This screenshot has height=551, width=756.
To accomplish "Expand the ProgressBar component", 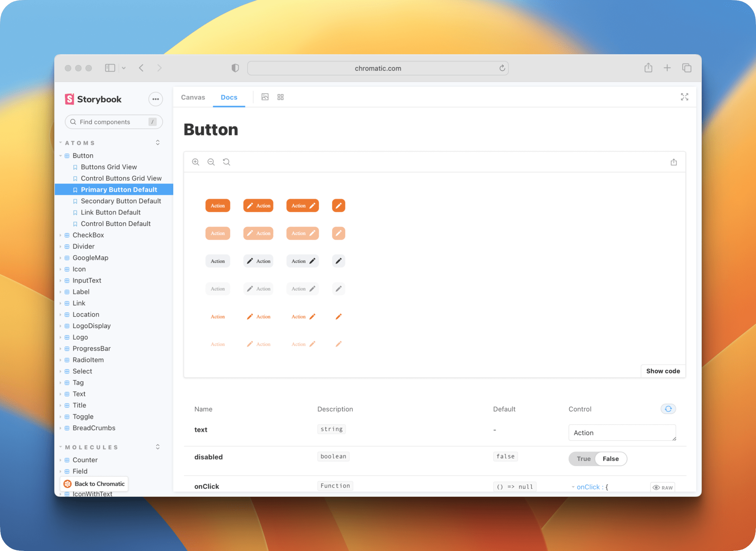I will click(61, 349).
